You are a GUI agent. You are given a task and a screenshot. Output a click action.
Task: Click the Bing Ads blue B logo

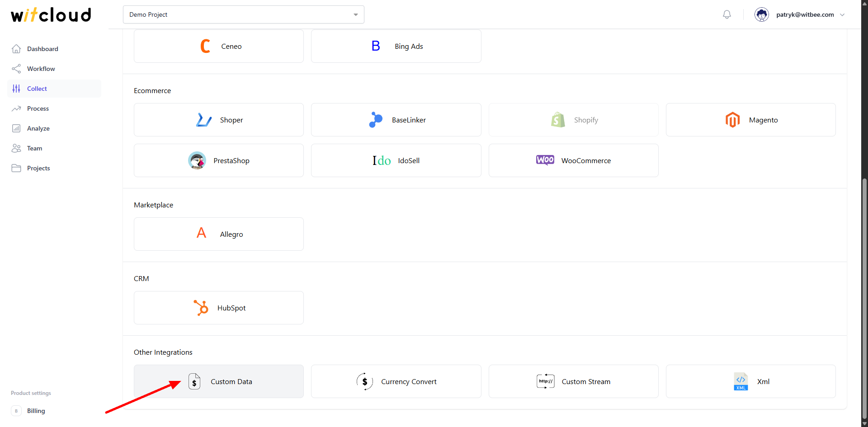click(x=376, y=46)
